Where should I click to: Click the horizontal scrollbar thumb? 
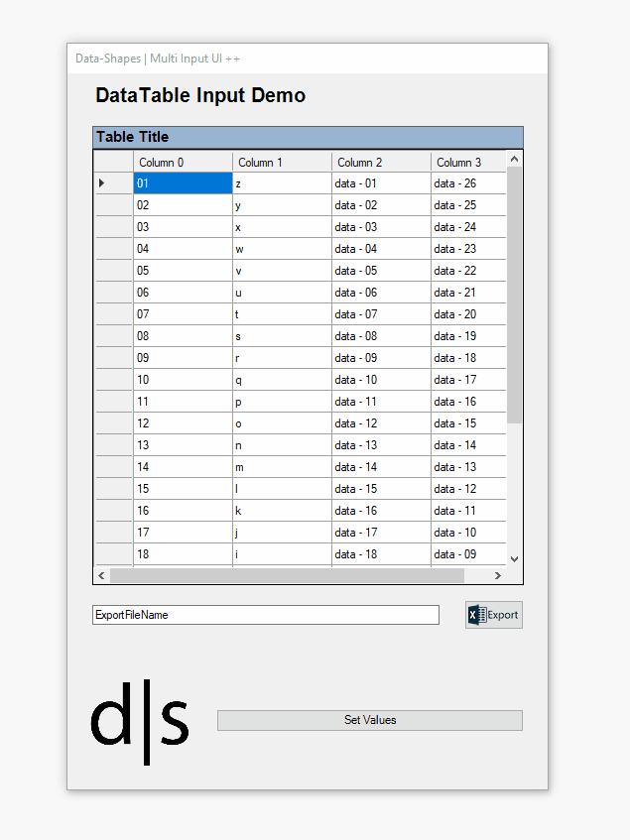tap(286, 575)
